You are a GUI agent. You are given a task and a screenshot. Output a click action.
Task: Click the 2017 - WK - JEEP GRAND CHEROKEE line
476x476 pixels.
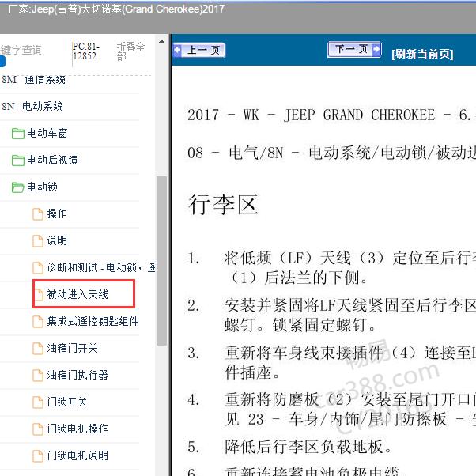[331, 115]
